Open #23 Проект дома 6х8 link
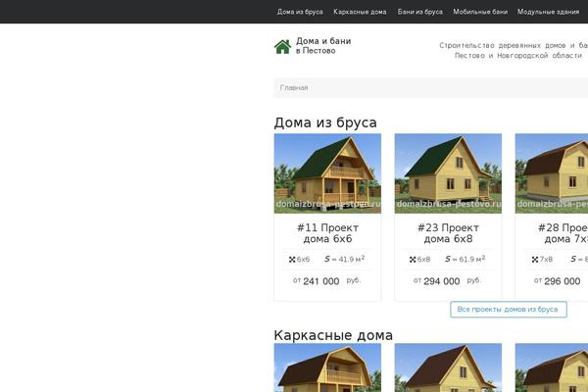The image size is (588, 392). point(448,233)
